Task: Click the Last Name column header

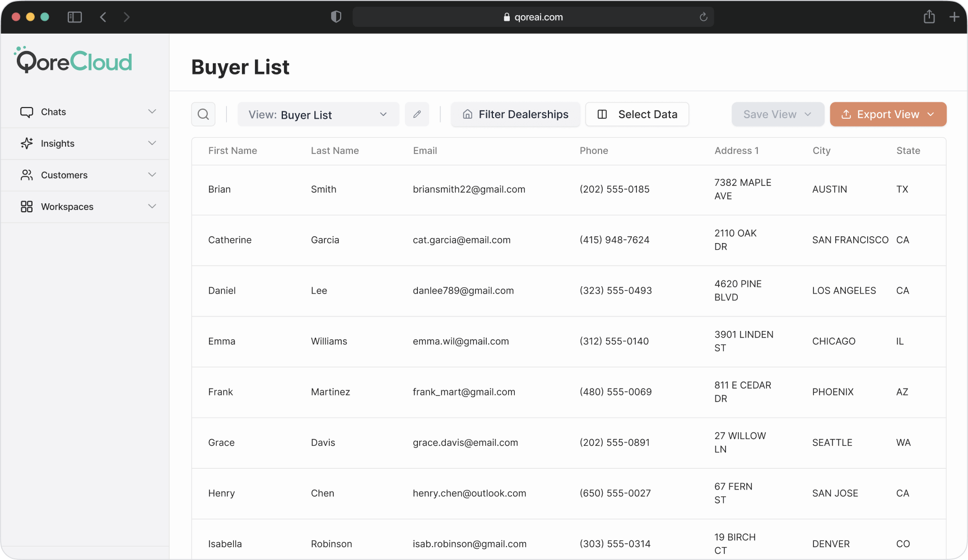Action: click(334, 151)
